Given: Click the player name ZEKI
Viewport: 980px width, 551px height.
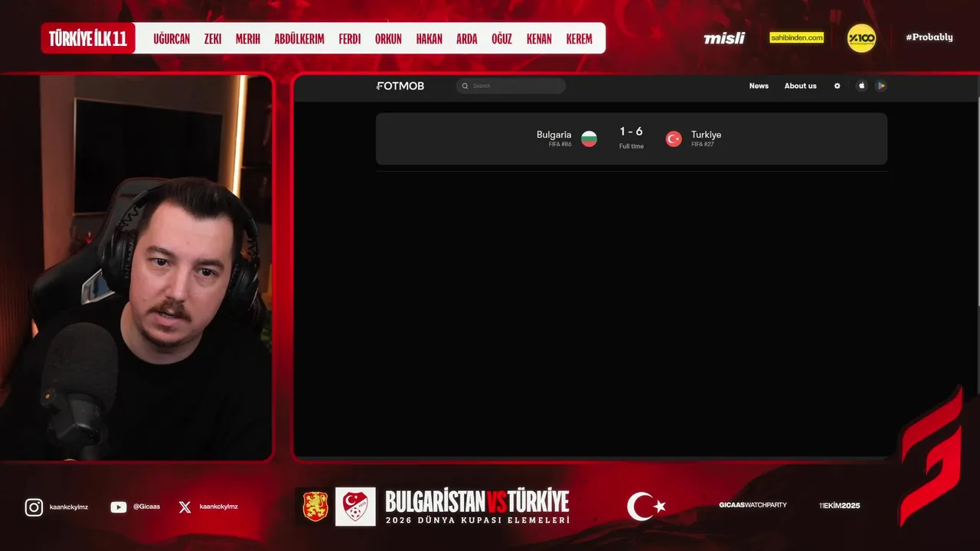Looking at the screenshot, I should 213,39.
